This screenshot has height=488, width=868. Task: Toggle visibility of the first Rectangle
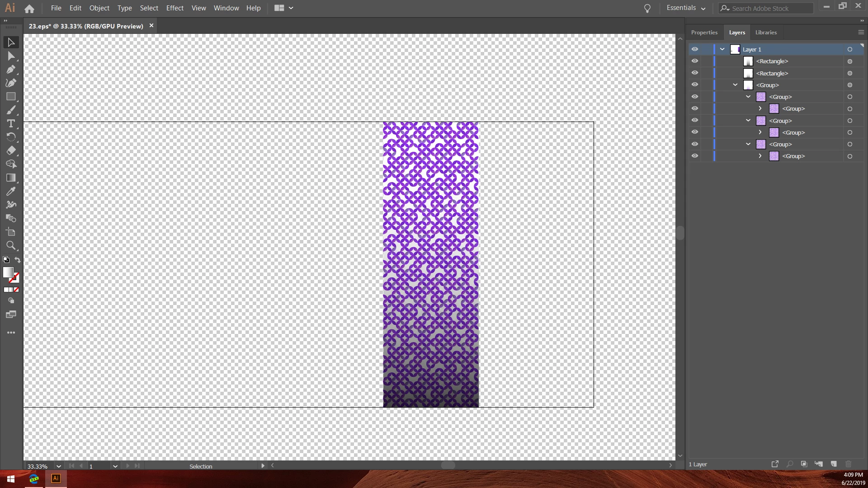tap(695, 61)
